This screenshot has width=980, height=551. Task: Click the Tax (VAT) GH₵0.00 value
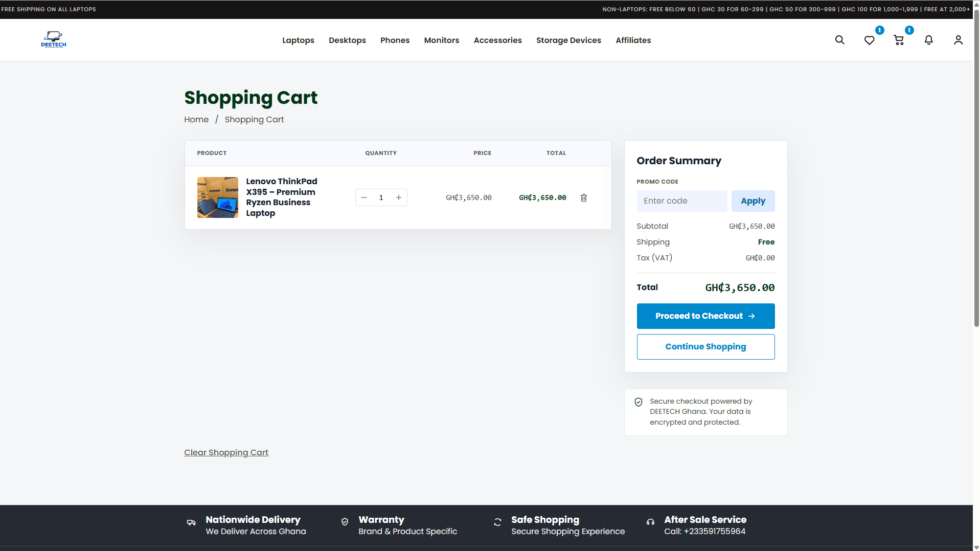pyautogui.click(x=760, y=258)
